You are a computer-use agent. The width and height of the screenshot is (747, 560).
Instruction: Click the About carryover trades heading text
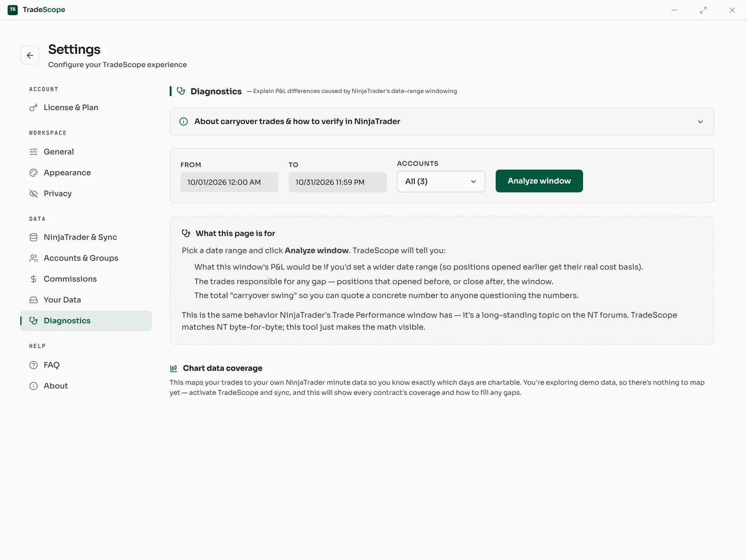[x=297, y=121]
